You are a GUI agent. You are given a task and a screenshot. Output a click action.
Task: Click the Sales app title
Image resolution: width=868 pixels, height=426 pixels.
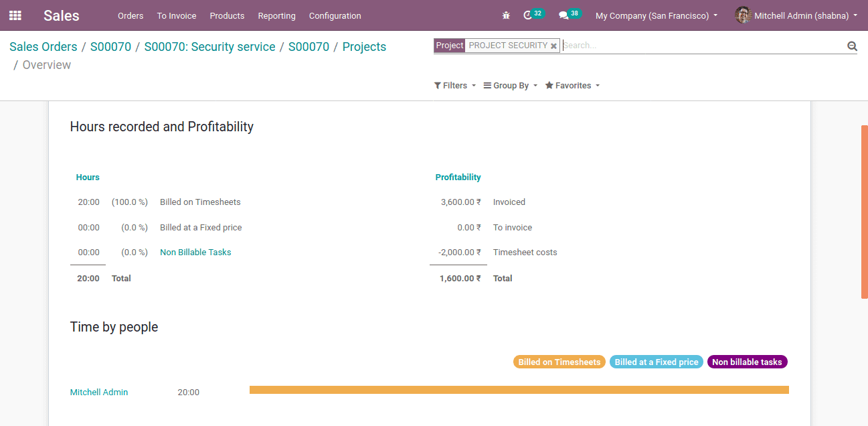coord(62,15)
